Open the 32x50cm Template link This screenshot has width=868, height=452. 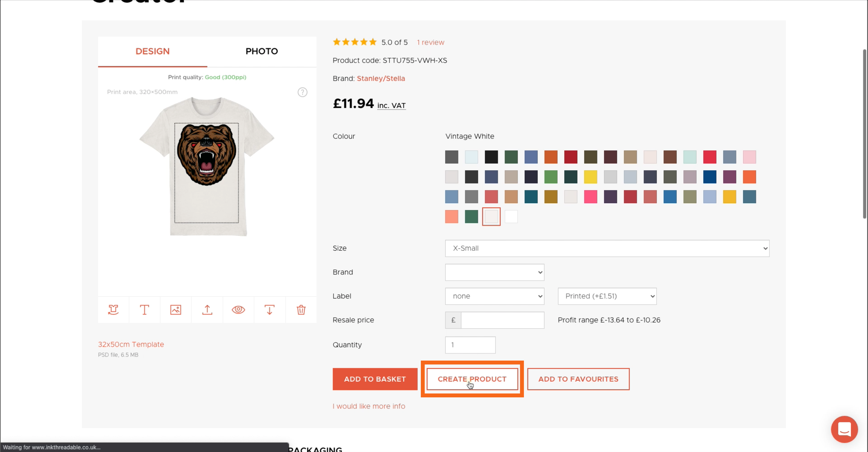pyautogui.click(x=131, y=344)
